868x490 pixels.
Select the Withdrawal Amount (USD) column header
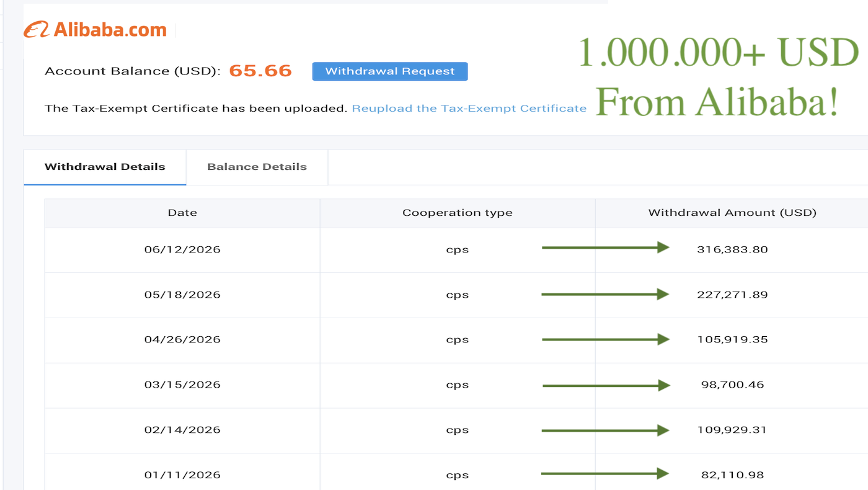(732, 213)
